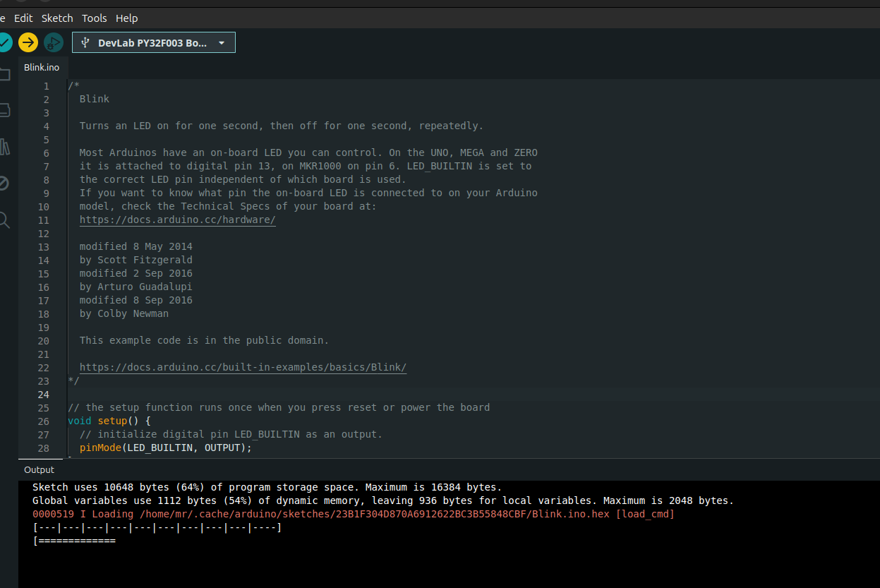Start debugging with the debug icon

pos(52,42)
